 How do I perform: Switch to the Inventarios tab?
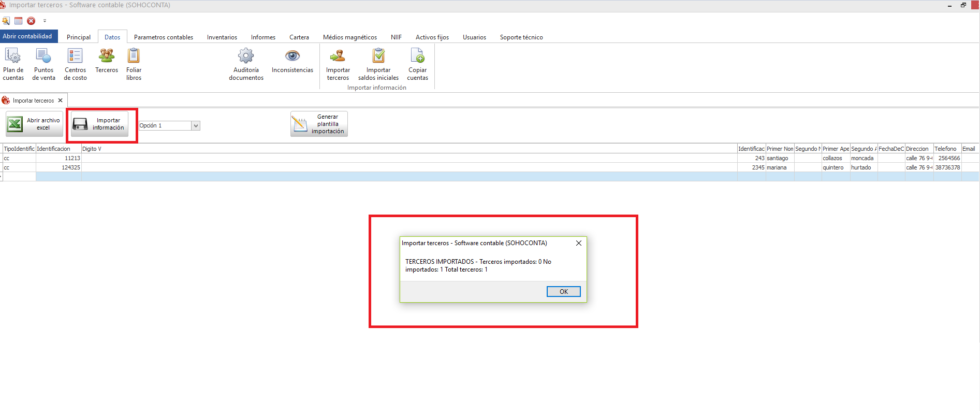click(x=222, y=37)
